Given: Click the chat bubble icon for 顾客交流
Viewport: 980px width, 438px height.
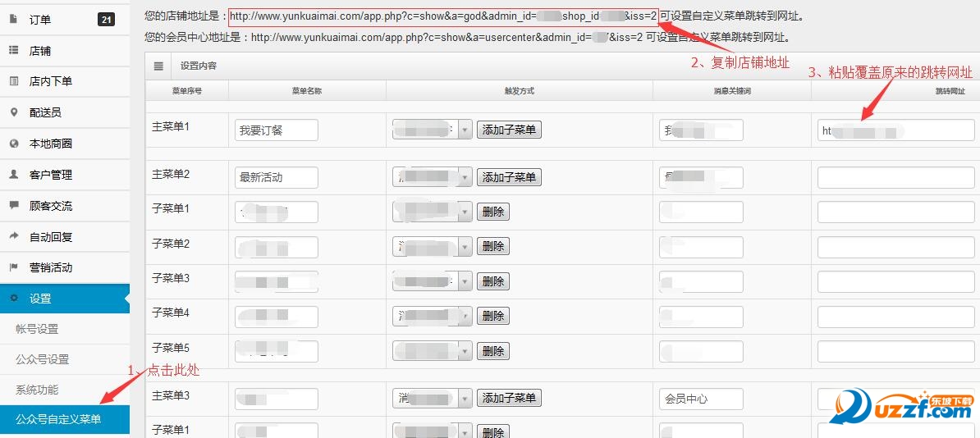Looking at the screenshot, I should point(14,205).
